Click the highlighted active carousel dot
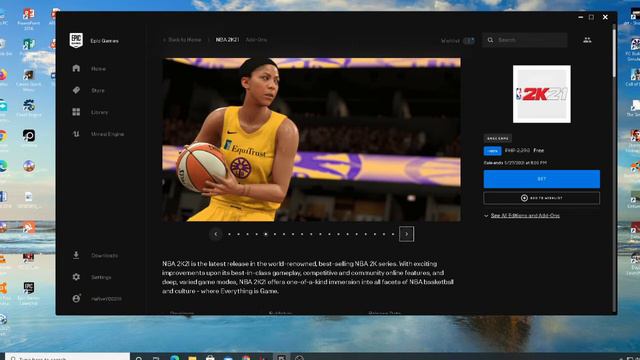 coord(266,234)
